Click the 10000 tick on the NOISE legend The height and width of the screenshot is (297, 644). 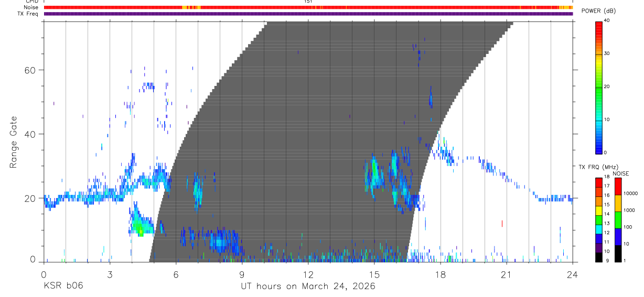(x=631, y=193)
